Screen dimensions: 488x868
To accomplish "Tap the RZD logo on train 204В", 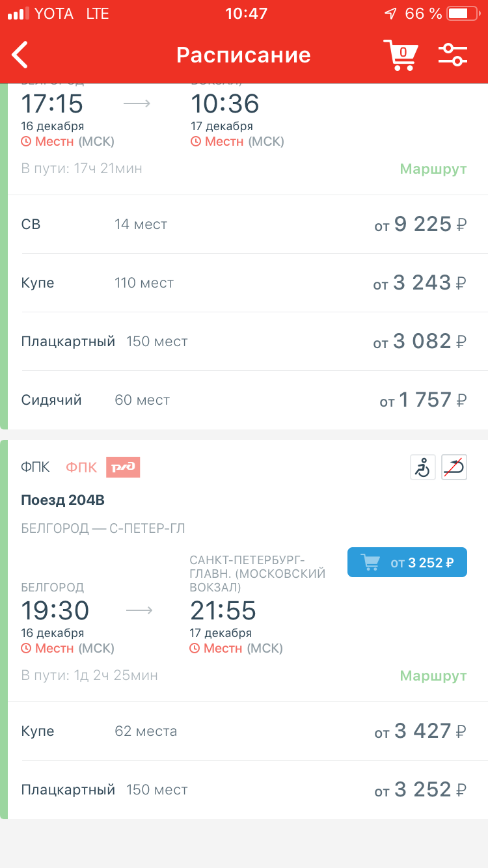I will 124,467.
